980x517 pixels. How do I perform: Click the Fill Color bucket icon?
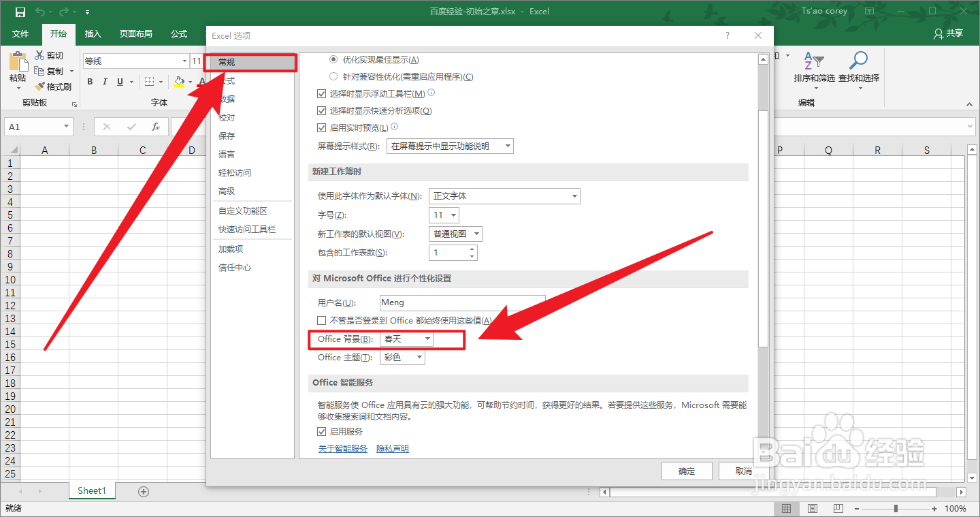tap(179, 82)
